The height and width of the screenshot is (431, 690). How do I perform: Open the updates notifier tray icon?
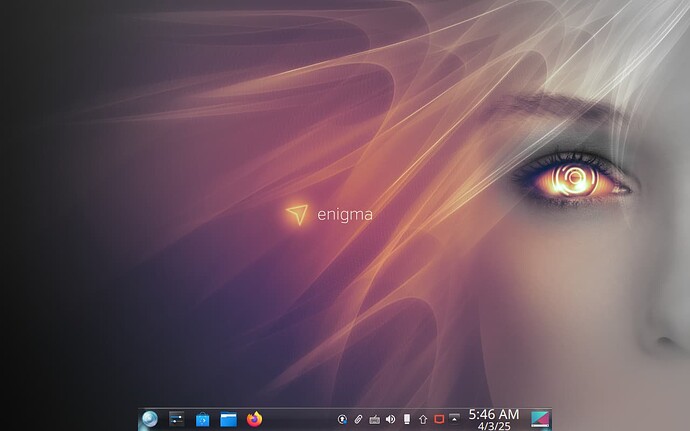coord(342,420)
